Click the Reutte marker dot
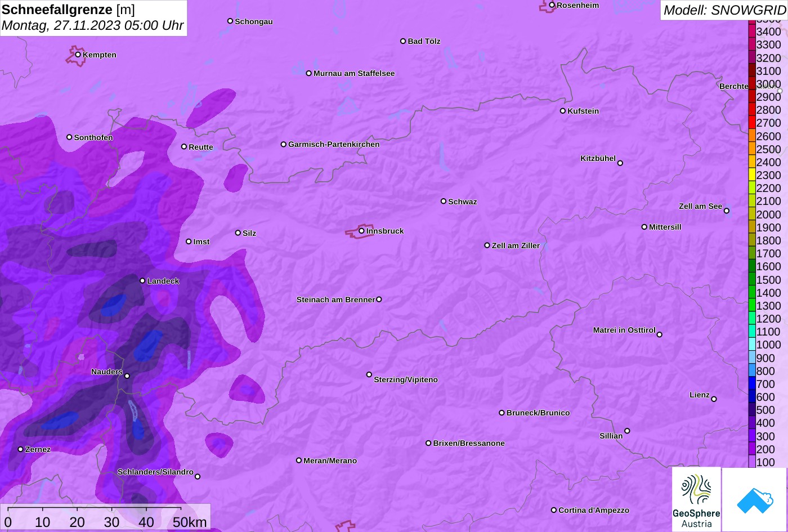 (x=184, y=146)
